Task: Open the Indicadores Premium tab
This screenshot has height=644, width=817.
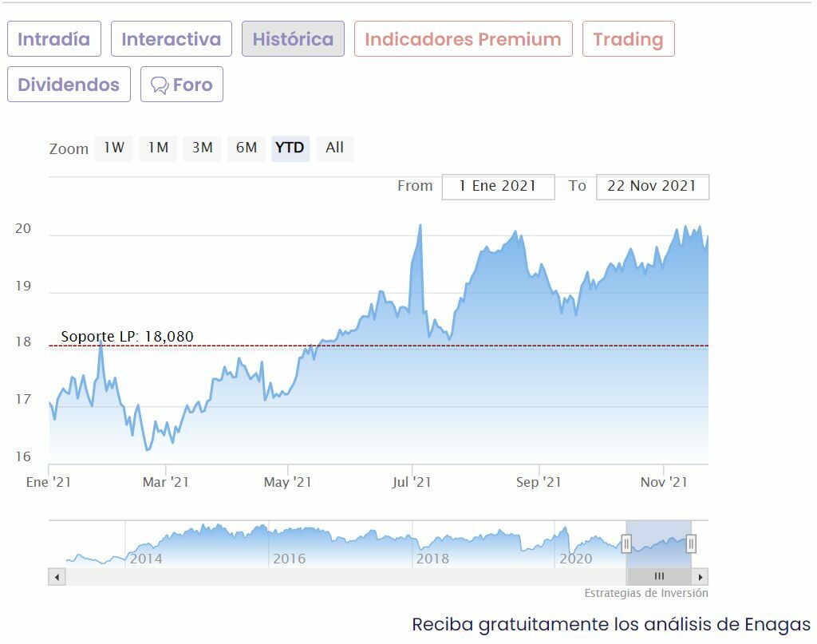Action: [x=463, y=39]
